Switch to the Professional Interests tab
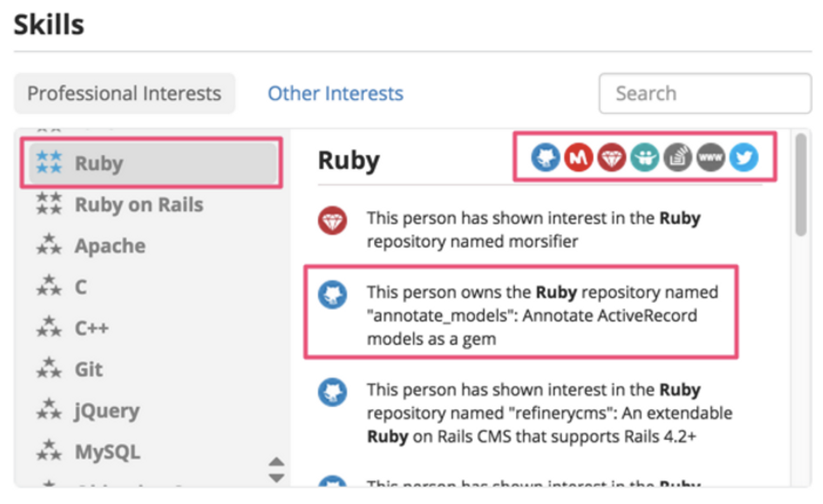The height and width of the screenshot is (504, 823). (x=124, y=93)
